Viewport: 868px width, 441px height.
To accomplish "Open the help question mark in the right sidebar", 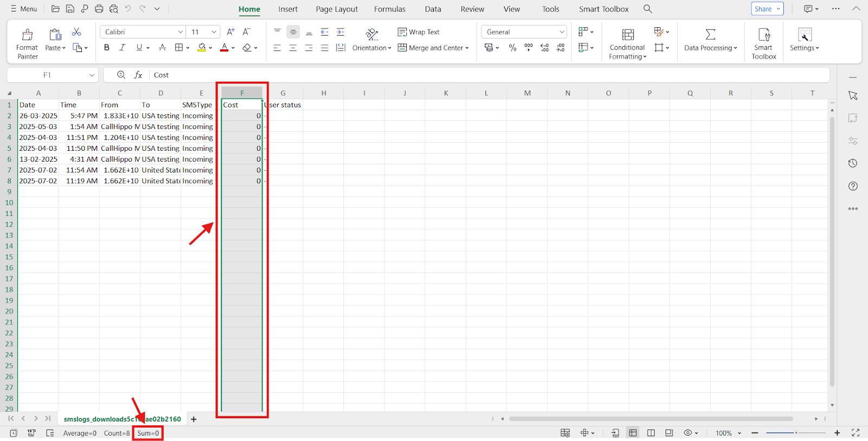I will point(853,186).
